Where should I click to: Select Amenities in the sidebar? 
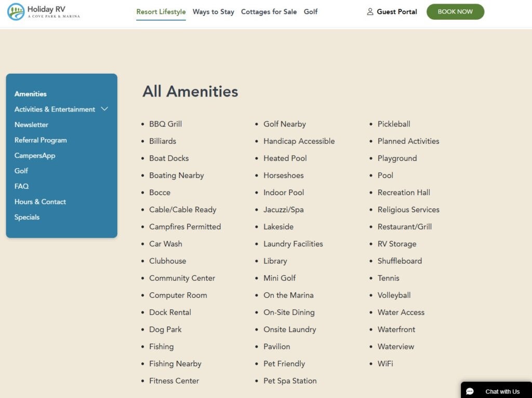pos(31,94)
